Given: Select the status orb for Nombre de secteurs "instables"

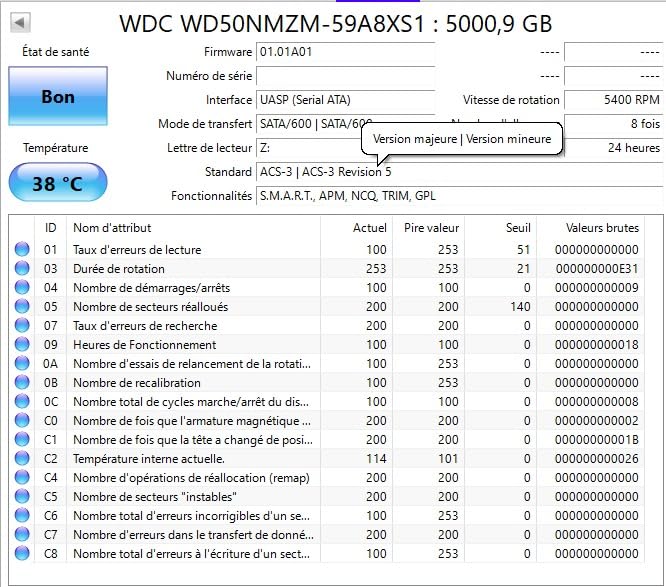Looking at the screenshot, I should (x=22, y=496).
